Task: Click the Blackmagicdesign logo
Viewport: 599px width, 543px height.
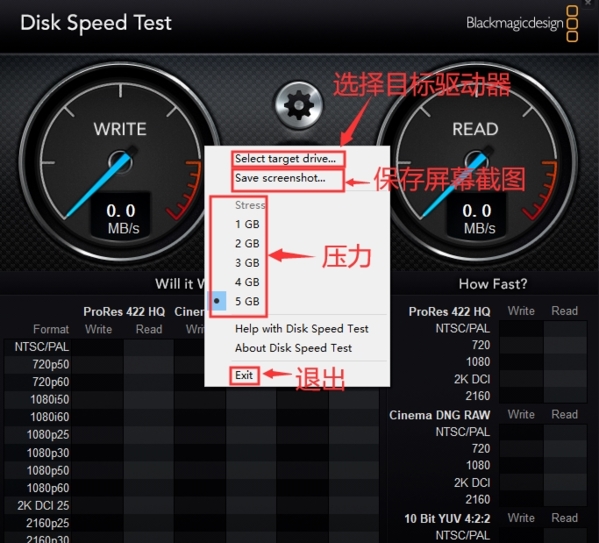Action: tap(522, 23)
